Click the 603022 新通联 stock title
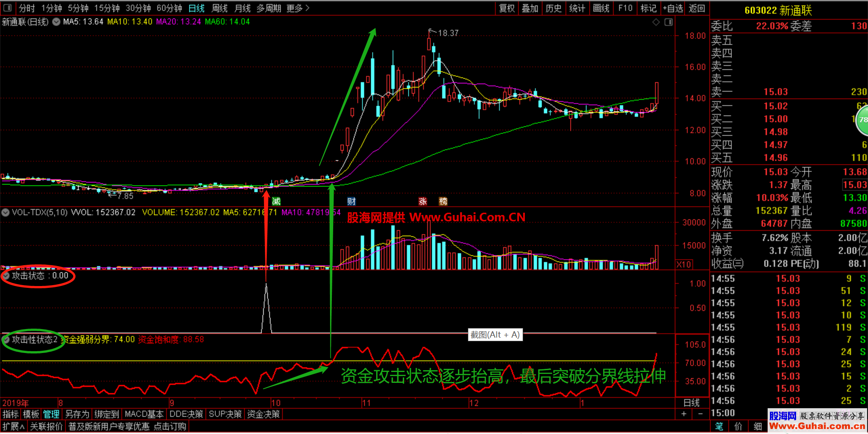 click(x=778, y=10)
